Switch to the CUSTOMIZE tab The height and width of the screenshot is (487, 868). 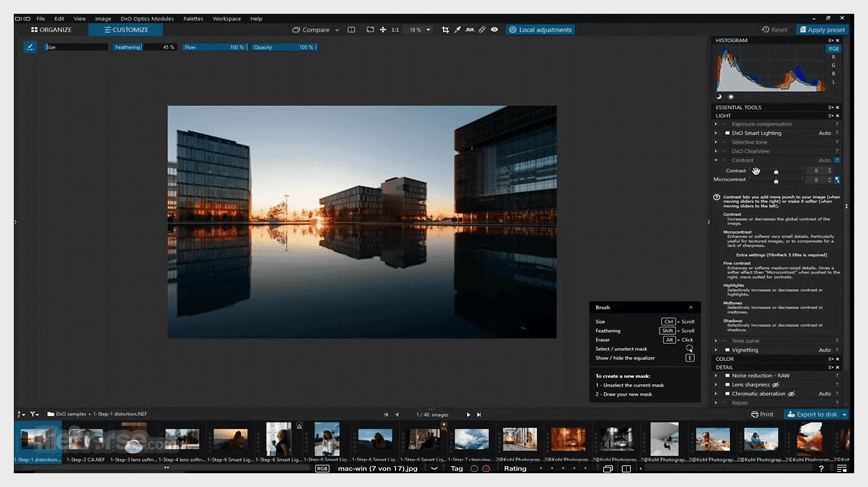point(126,30)
